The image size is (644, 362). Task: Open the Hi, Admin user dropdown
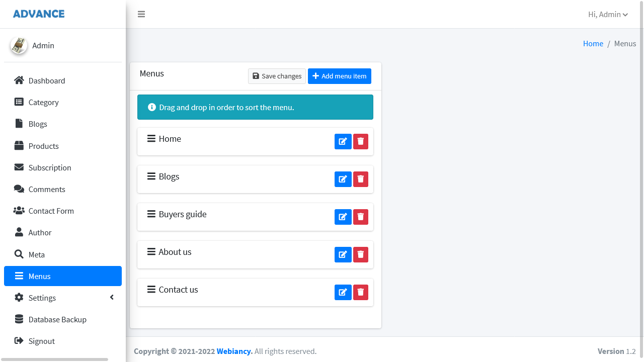(x=608, y=15)
